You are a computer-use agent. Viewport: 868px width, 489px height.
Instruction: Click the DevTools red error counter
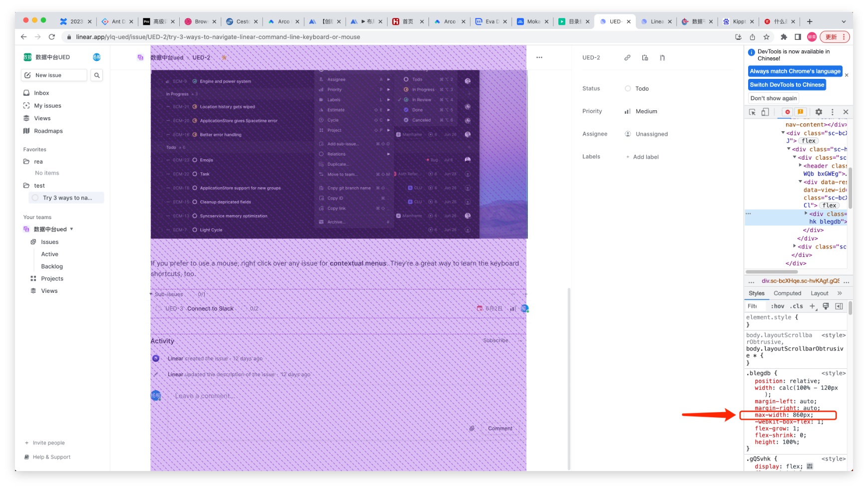coord(788,112)
